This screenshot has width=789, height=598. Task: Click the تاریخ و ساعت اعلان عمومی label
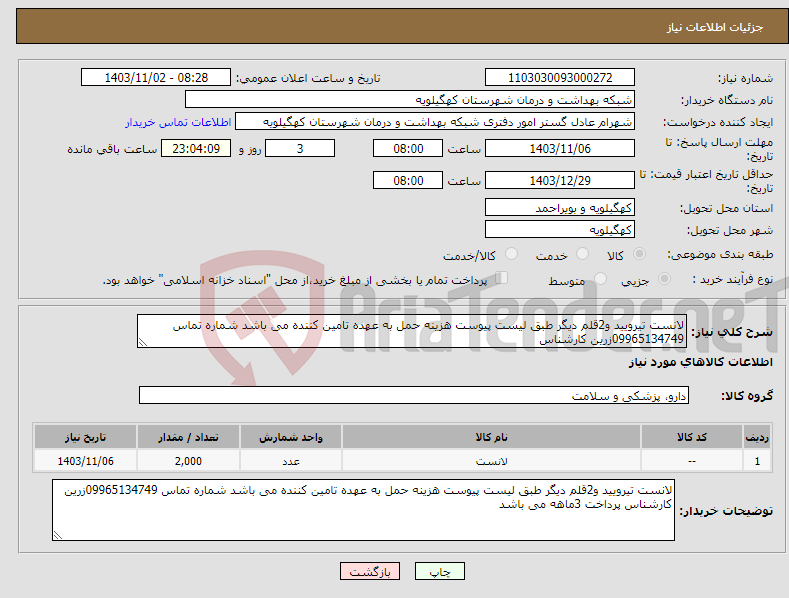coord(308,79)
